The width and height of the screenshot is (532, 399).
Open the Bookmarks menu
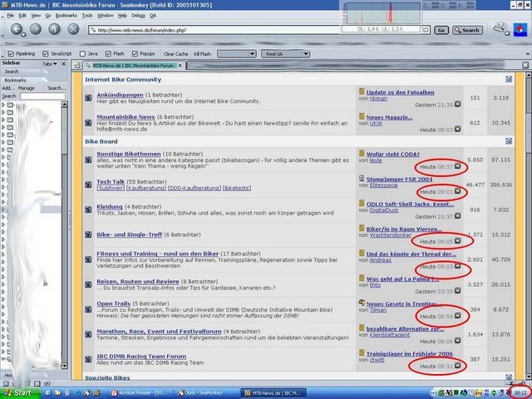point(66,16)
